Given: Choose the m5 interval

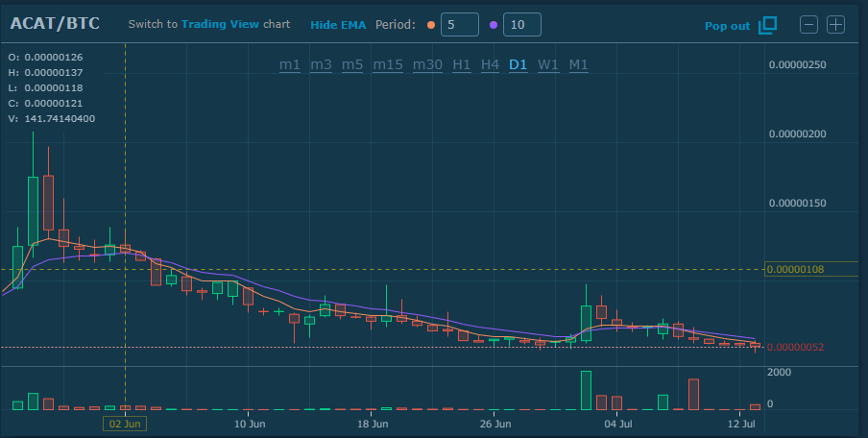Looking at the screenshot, I should [352, 64].
